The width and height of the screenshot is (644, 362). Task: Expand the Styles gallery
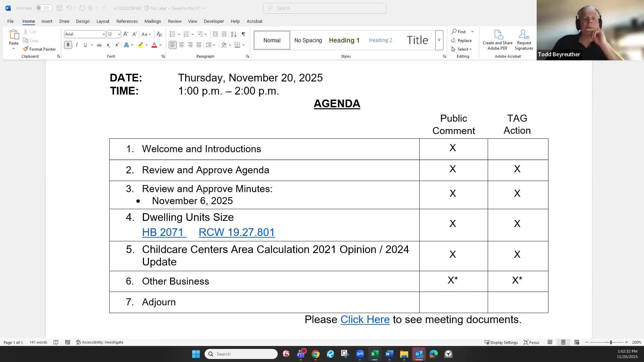pos(439,40)
